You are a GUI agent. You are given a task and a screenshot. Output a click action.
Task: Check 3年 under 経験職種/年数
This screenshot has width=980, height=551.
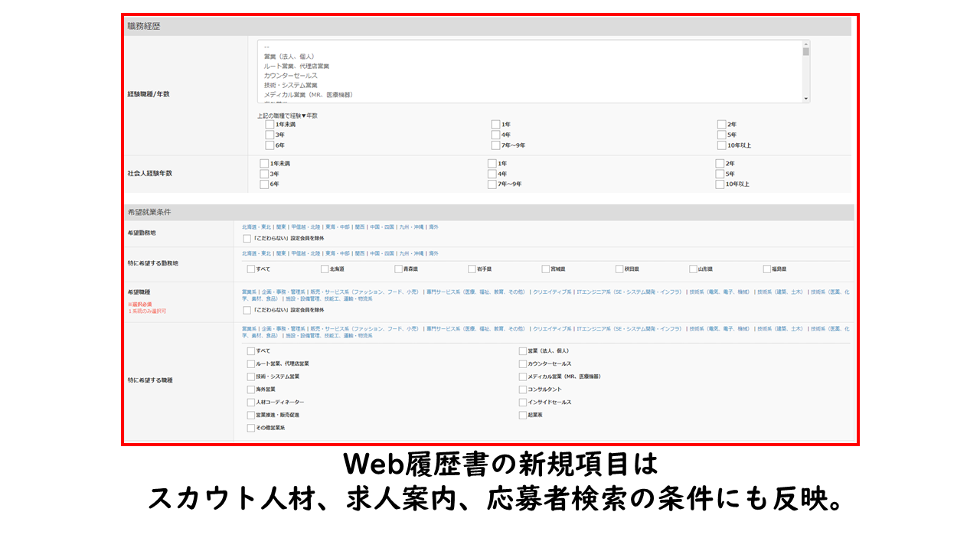pos(269,135)
